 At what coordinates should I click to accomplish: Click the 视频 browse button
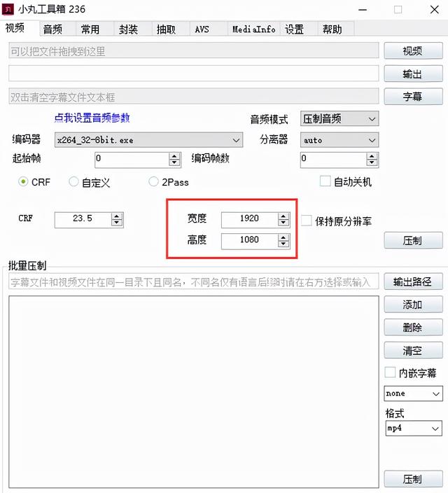click(x=413, y=51)
